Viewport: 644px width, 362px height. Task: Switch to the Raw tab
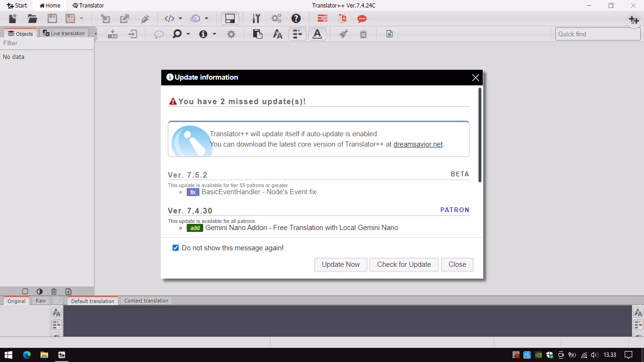click(x=41, y=301)
